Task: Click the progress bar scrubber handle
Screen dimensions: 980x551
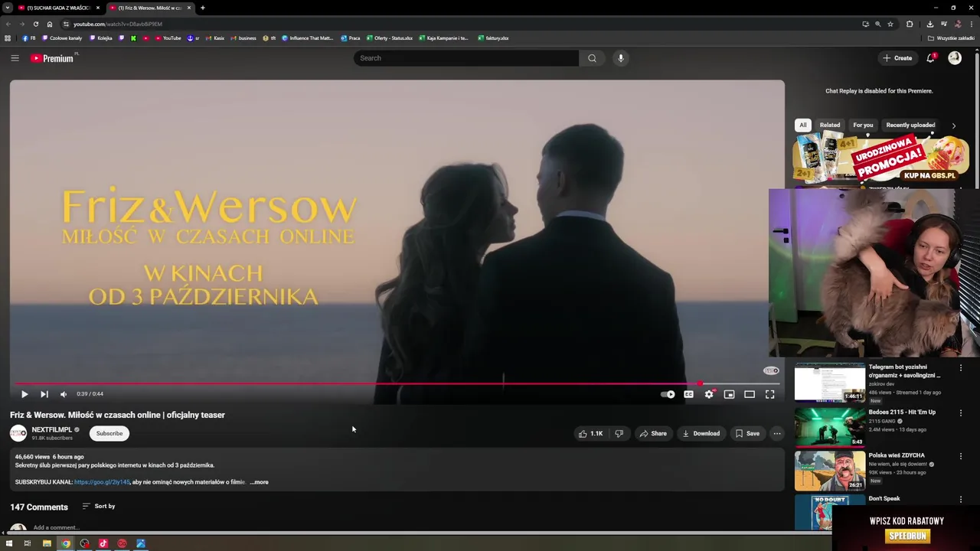Action: (x=700, y=383)
